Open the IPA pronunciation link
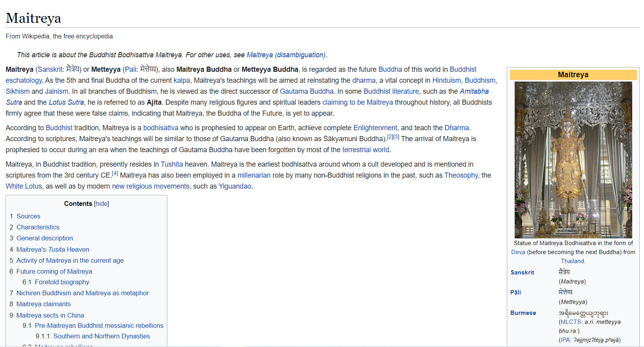This screenshot has width=644, height=347. click(565, 340)
